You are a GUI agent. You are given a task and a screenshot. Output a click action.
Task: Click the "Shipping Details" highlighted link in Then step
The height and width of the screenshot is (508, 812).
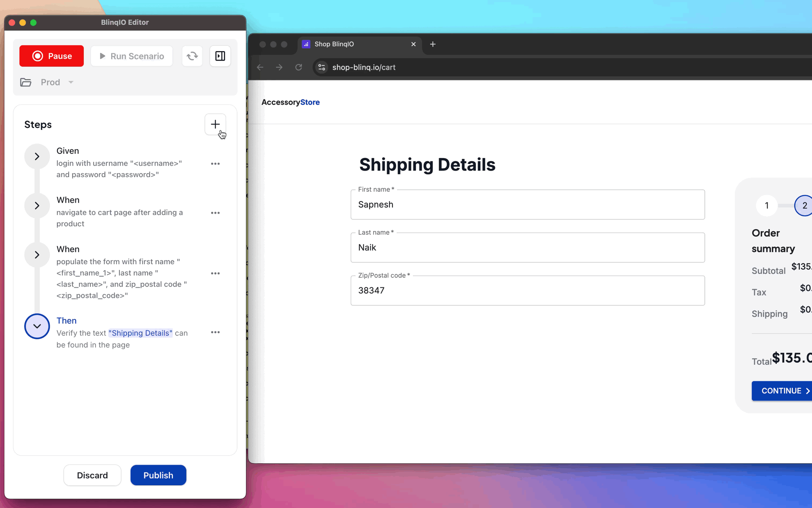tap(140, 332)
